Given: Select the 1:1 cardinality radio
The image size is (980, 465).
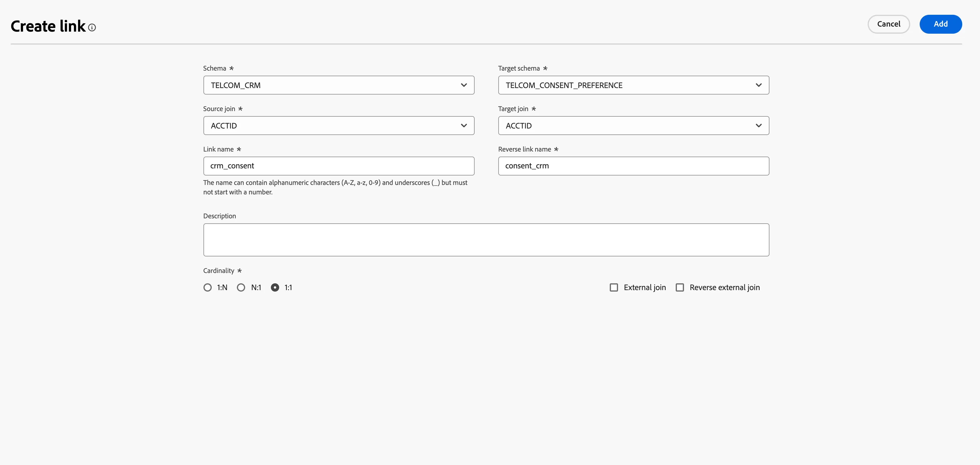Looking at the screenshot, I should (275, 287).
